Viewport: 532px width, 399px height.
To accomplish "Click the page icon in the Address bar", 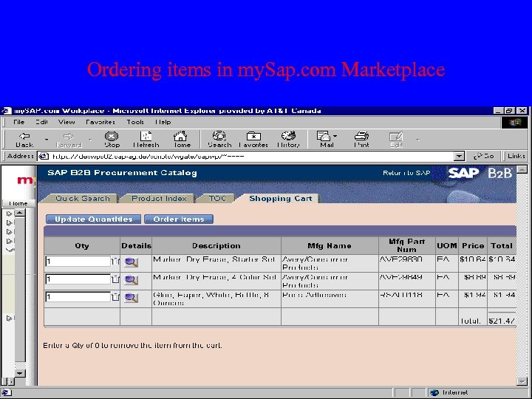I will pyautogui.click(x=44, y=156).
